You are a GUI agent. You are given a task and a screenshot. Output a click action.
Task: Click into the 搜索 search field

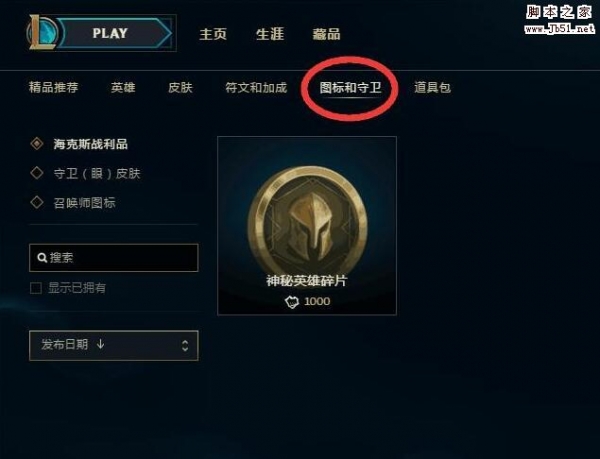[x=114, y=258]
